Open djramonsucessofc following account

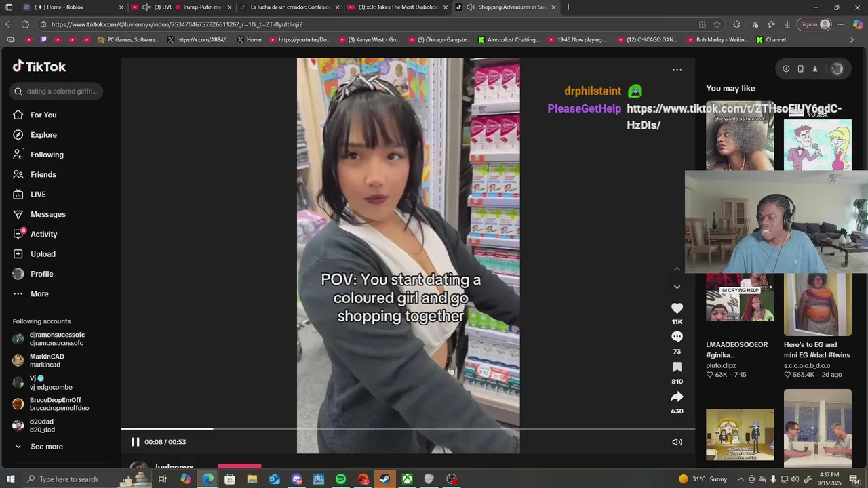(49, 339)
